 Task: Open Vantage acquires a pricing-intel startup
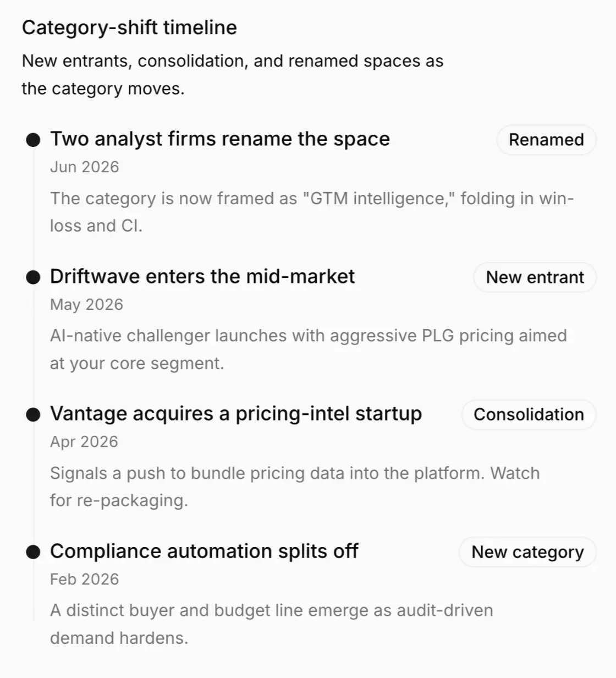click(236, 414)
